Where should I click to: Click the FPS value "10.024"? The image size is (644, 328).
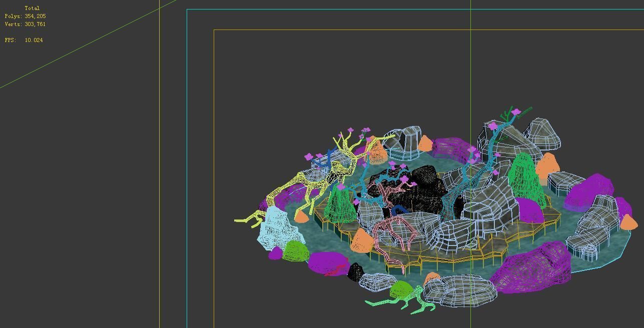pyautogui.click(x=34, y=40)
